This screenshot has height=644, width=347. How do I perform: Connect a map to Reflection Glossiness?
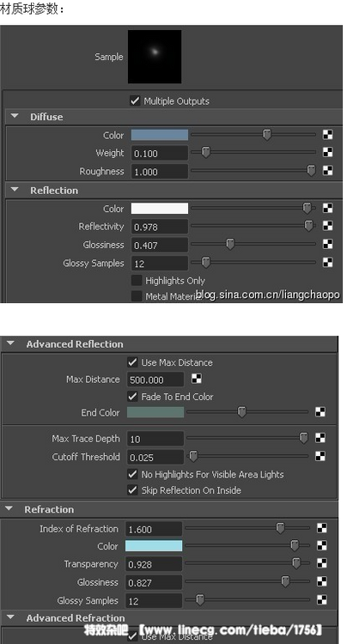click(327, 244)
